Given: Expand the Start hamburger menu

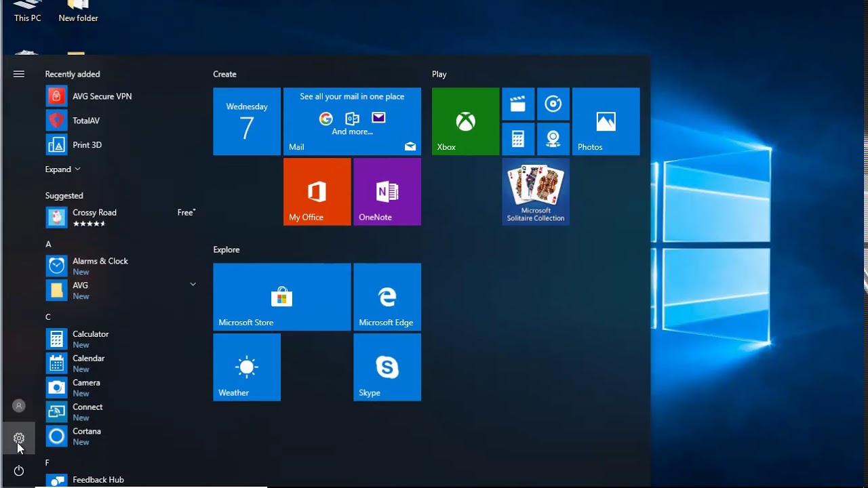Looking at the screenshot, I should pos(19,74).
